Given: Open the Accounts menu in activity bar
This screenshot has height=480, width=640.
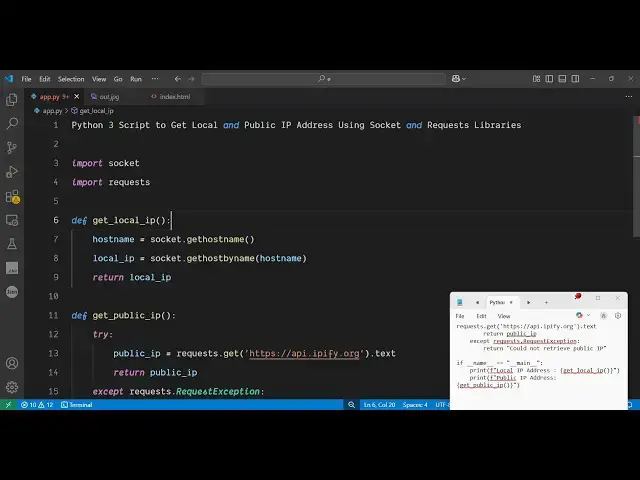Looking at the screenshot, I should point(12,363).
